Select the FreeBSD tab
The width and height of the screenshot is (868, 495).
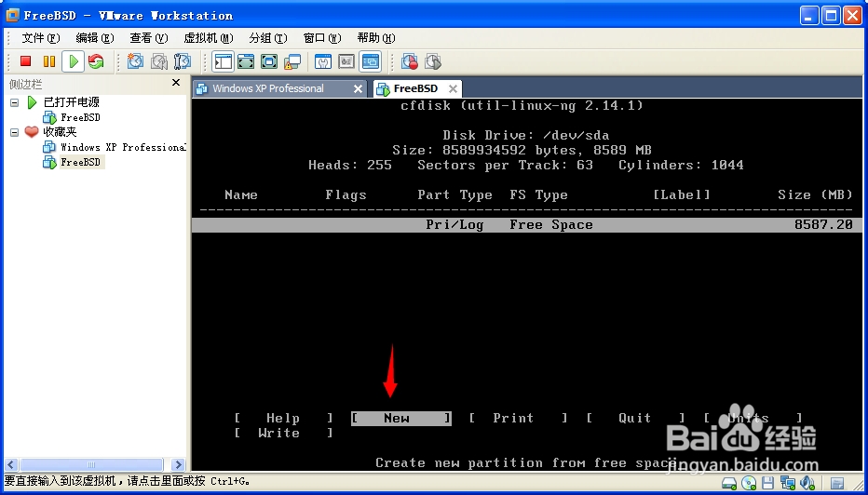pyautogui.click(x=418, y=88)
